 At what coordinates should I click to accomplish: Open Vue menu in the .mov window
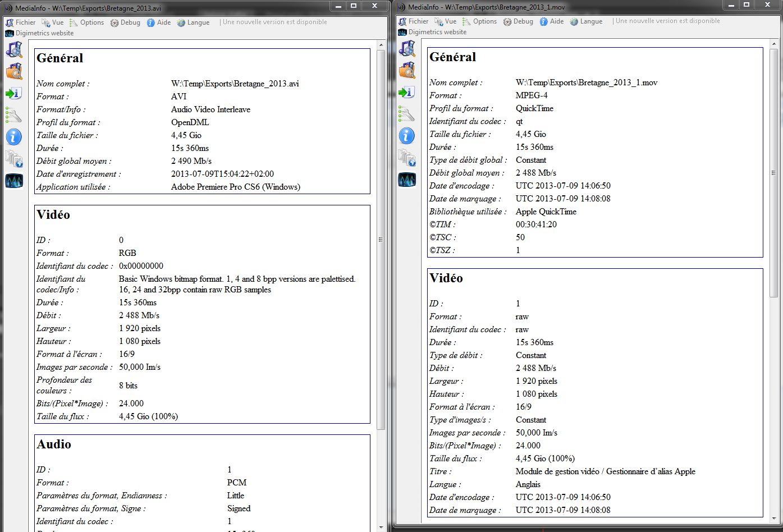tap(446, 21)
